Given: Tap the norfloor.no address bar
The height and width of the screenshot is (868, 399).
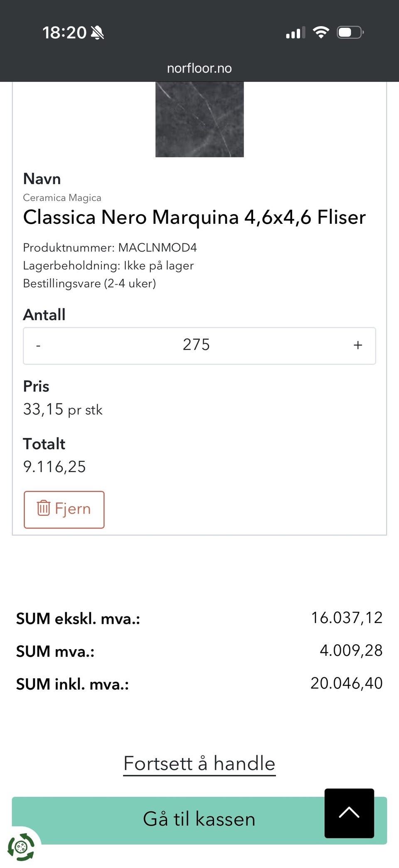Looking at the screenshot, I should click(x=199, y=68).
